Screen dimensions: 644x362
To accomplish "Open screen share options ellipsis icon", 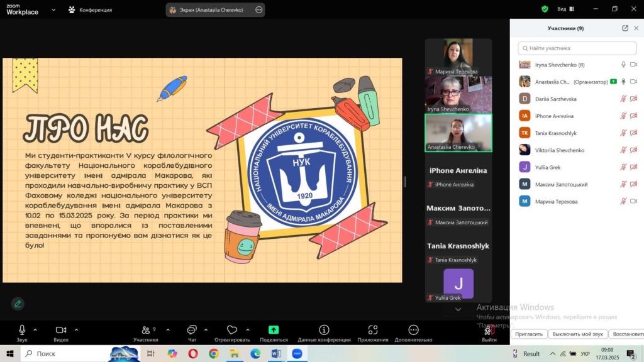I will click(x=258, y=10).
